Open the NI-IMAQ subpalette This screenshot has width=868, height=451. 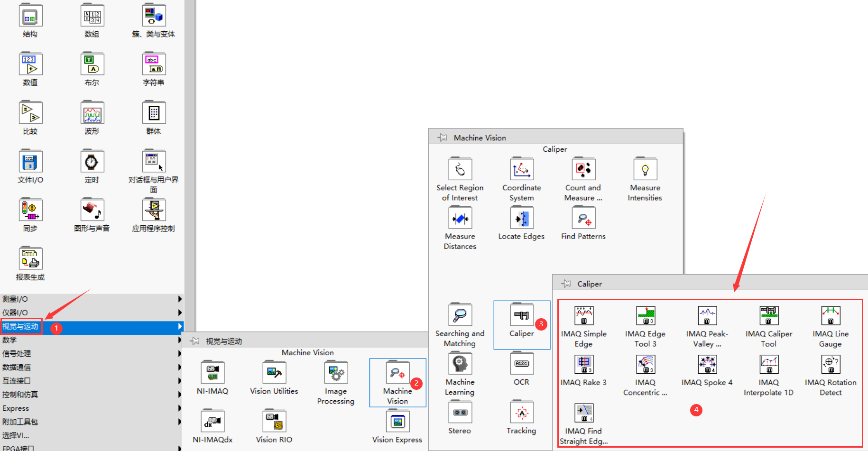coord(212,373)
